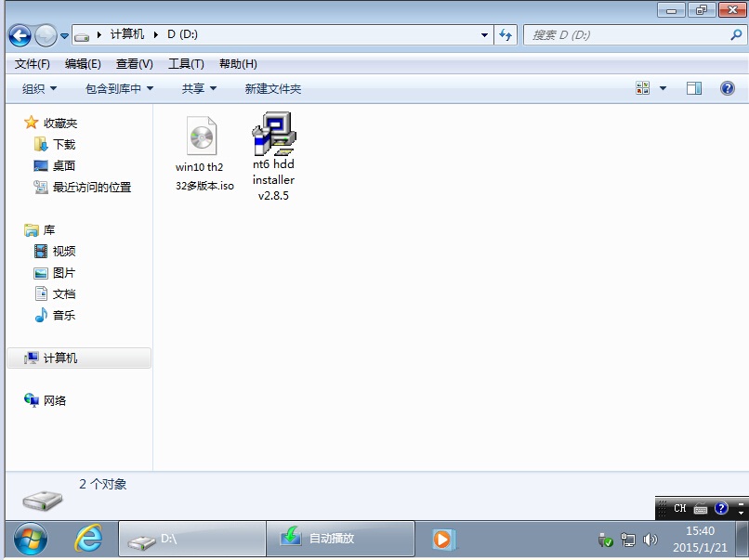Select 图片 from the navigation pane
The image size is (749, 560).
click(x=63, y=272)
